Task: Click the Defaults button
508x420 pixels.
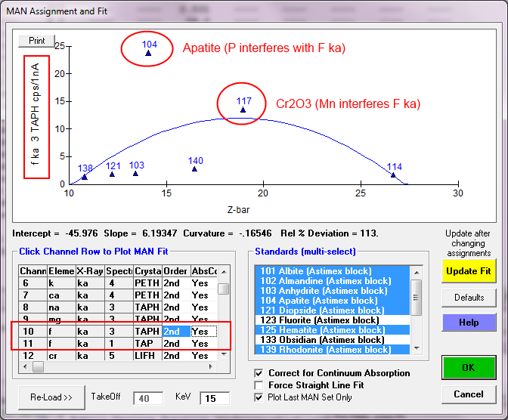Action: [469, 297]
